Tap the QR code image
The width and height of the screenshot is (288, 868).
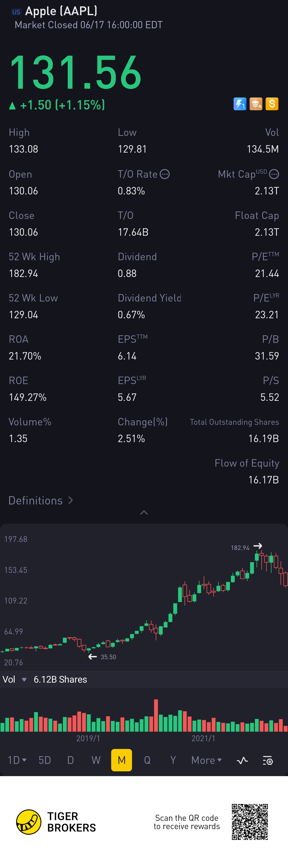pyautogui.click(x=250, y=822)
